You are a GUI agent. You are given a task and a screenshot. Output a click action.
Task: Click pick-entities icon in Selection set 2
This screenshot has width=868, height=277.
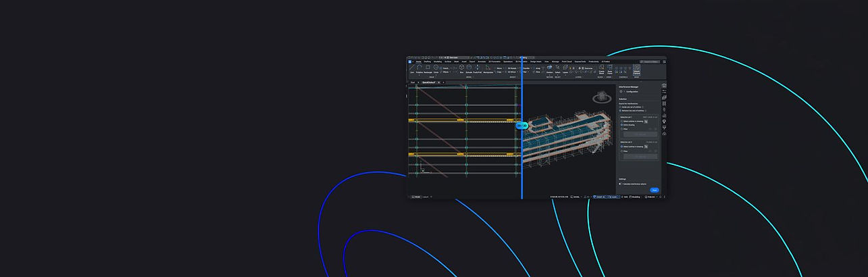click(x=646, y=147)
